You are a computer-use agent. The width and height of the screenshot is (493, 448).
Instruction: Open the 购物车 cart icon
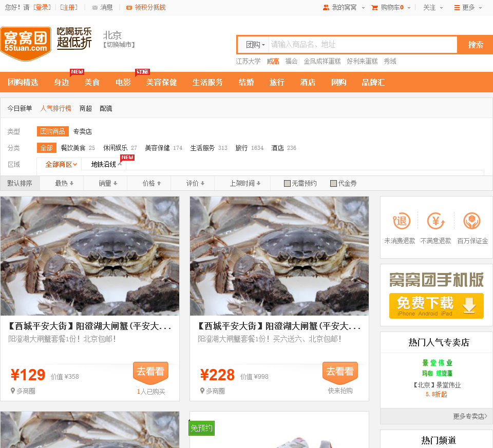coord(374,8)
